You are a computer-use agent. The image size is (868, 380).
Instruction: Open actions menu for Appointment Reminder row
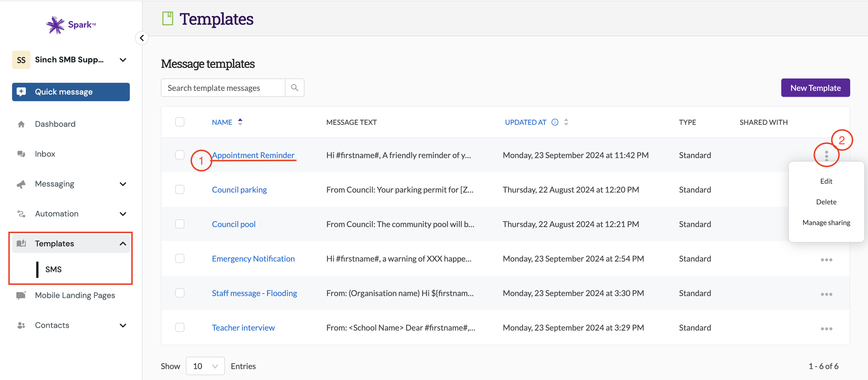(x=826, y=156)
